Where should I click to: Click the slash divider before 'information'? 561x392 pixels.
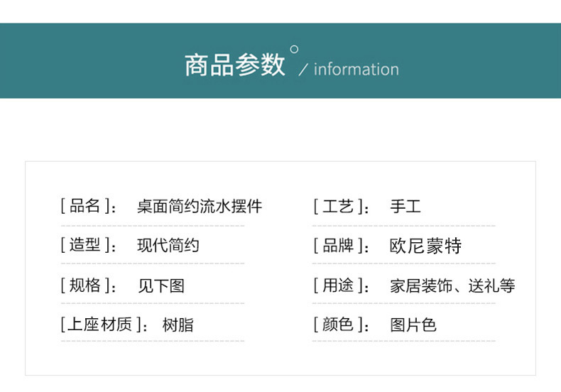(303, 70)
